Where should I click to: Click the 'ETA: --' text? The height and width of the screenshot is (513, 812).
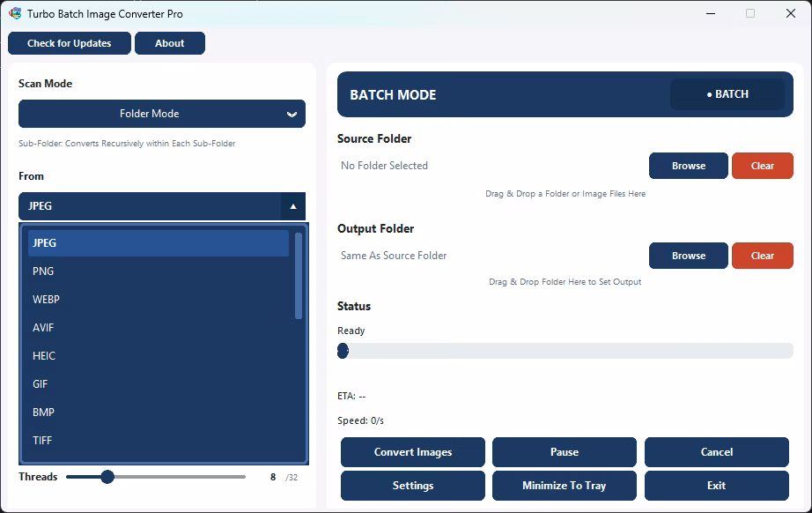[x=351, y=396]
